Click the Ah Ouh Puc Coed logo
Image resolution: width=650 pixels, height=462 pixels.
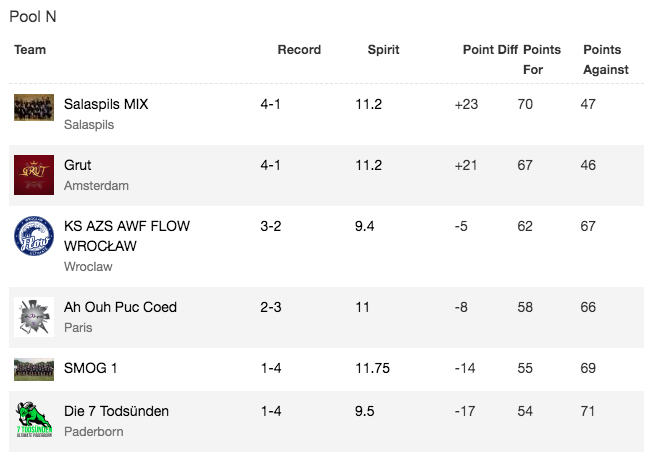[34, 317]
